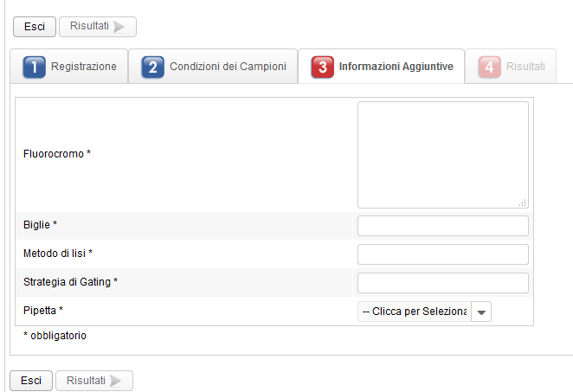Open the Pipetta dropdown arrow
Screen dimensions: 573x392
point(481,312)
